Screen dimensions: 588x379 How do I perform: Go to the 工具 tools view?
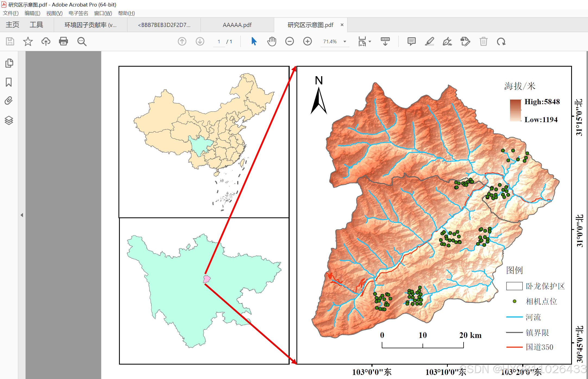pos(36,25)
